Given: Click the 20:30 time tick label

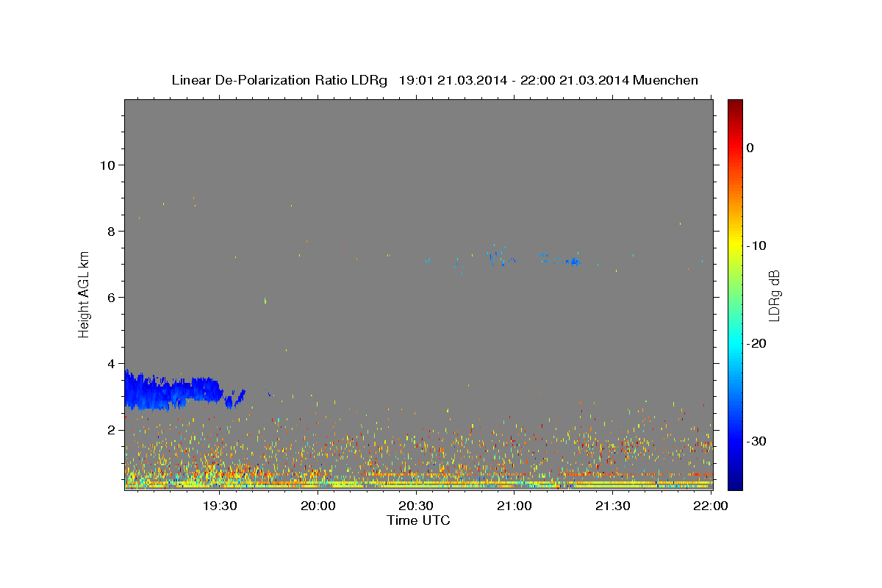Looking at the screenshot, I should click(416, 506).
